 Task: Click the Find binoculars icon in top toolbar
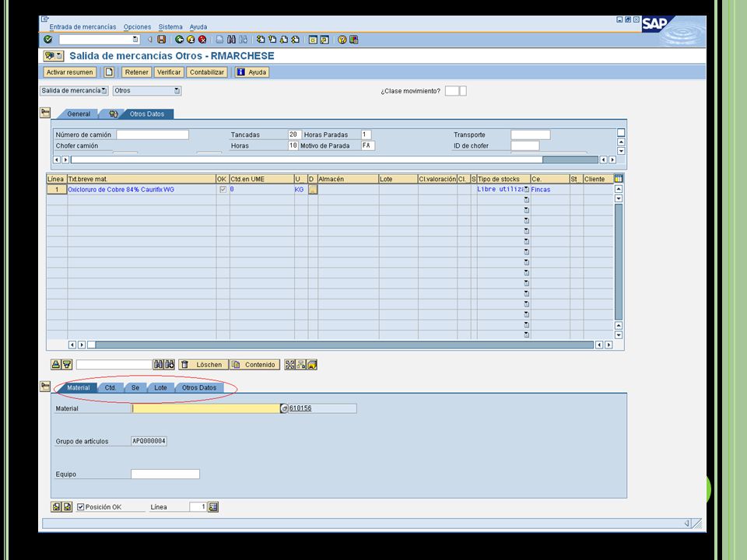click(232, 40)
